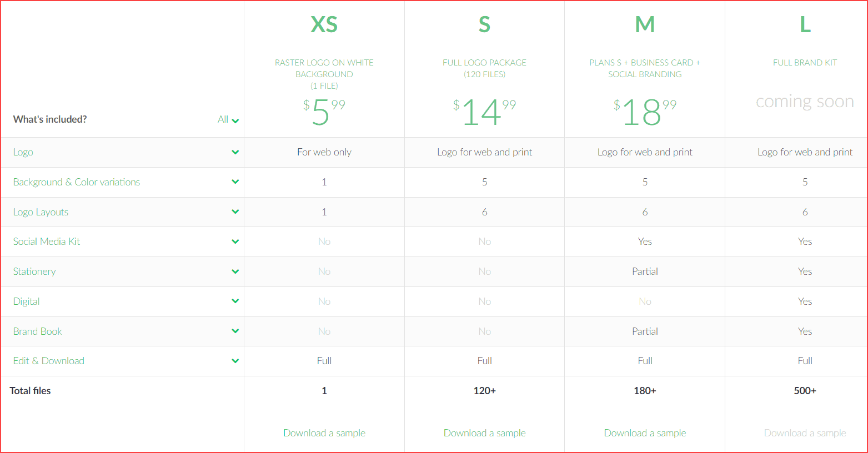Image resolution: width=868 pixels, height=453 pixels.
Task: Click 'FULL BRAND KIT' description
Action: coord(805,63)
